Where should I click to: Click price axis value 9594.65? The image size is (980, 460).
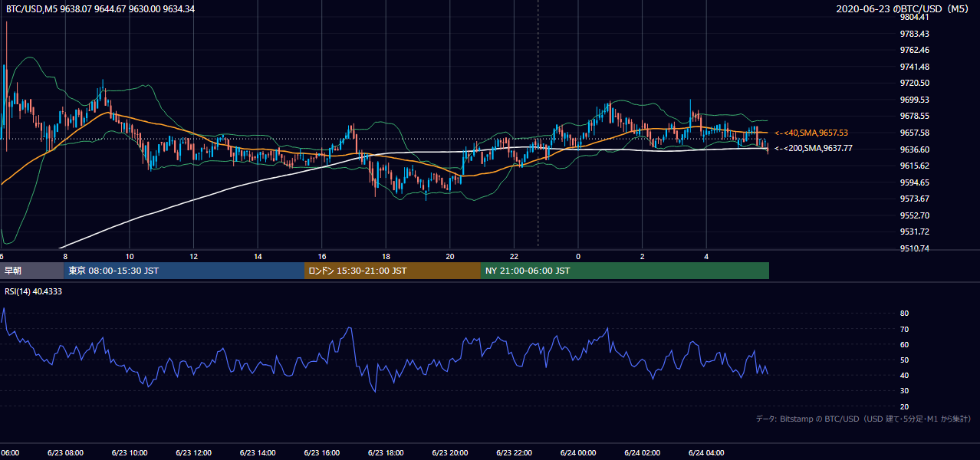pos(915,182)
